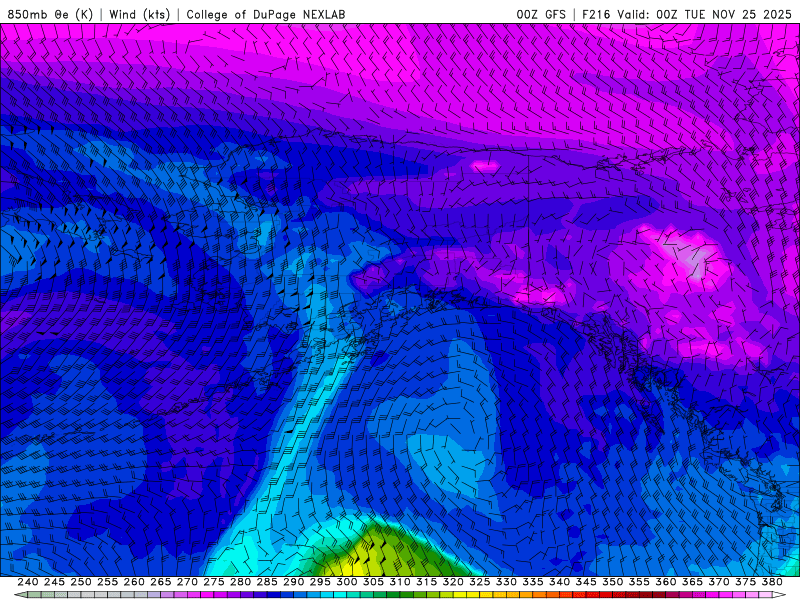Image resolution: width=800 pixels, height=600 pixels.
Task: Click the 320 value on the color scale
Action: pyautogui.click(x=453, y=582)
